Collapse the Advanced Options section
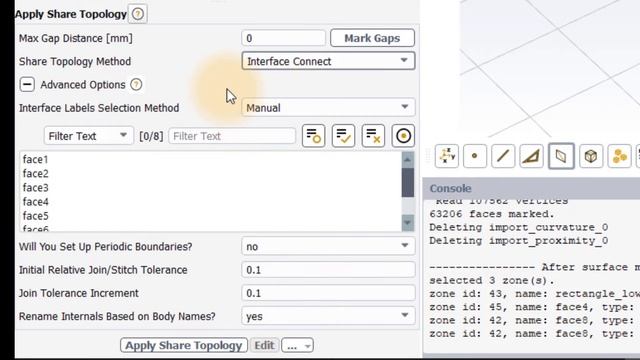 tap(27, 84)
